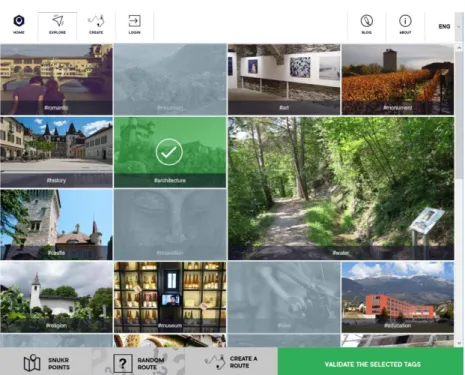Expand the ENG language dropdown
The height and width of the screenshot is (375, 465).
pyautogui.click(x=444, y=26)
